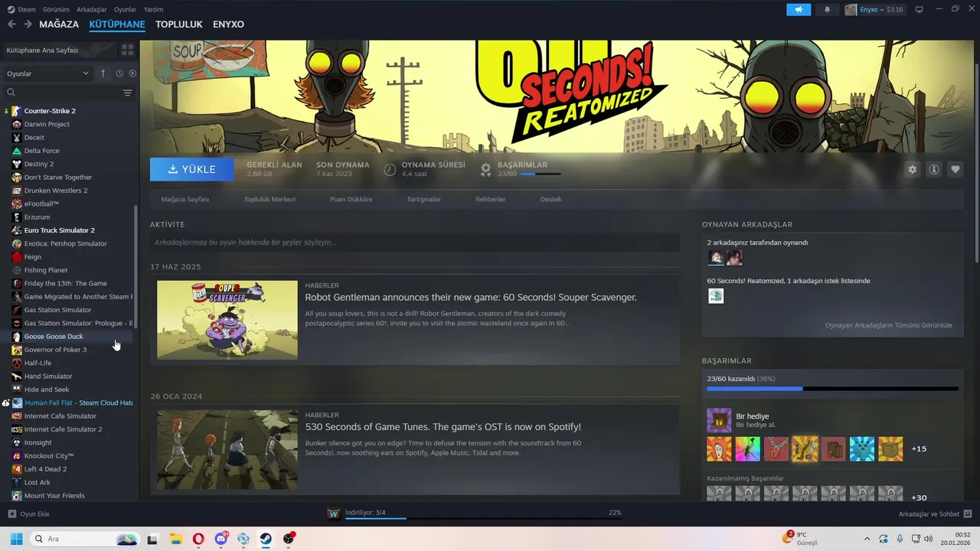Switch to TOPLULUK tab

[x=179, y=24]
